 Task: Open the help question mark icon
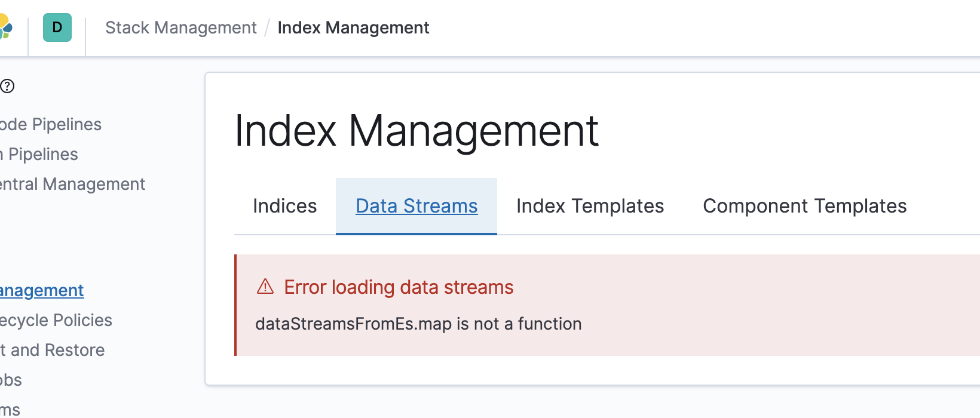click(x=8, y=86)
